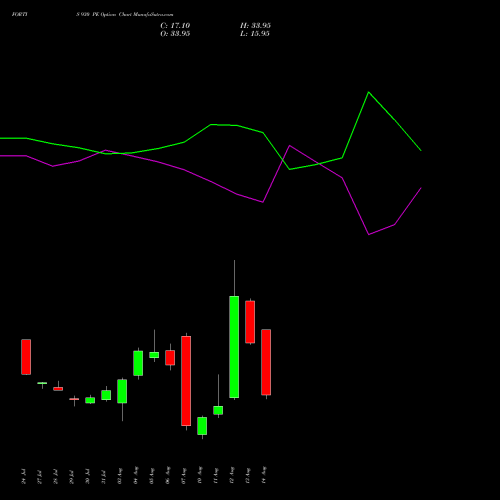Click the 28 Jul date label
The height and width of the screenshot is (500, 500).
click(x=55, y=476)
